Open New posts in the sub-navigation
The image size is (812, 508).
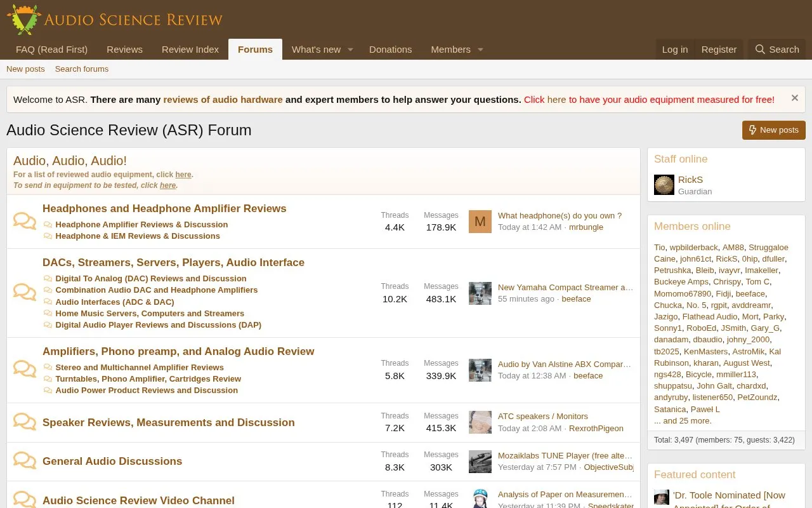tap(25, 69)
